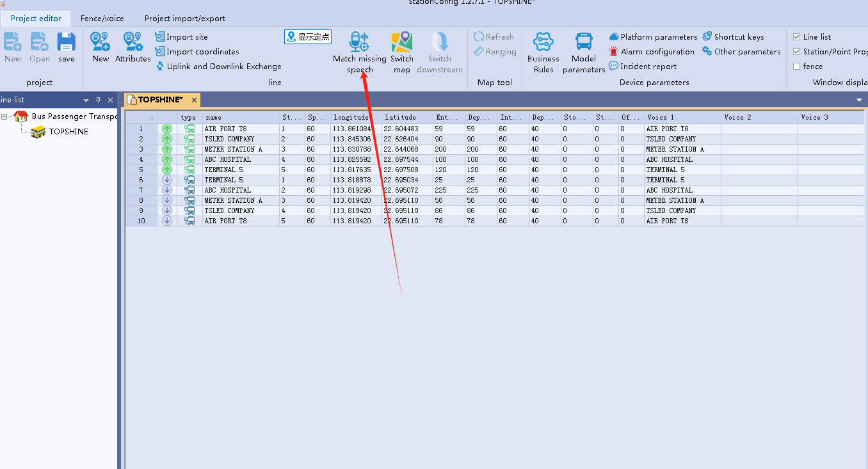The height and width of the screenshot is (469, 868).
Task: Open Alarm configuration
Action: (652, 52)
